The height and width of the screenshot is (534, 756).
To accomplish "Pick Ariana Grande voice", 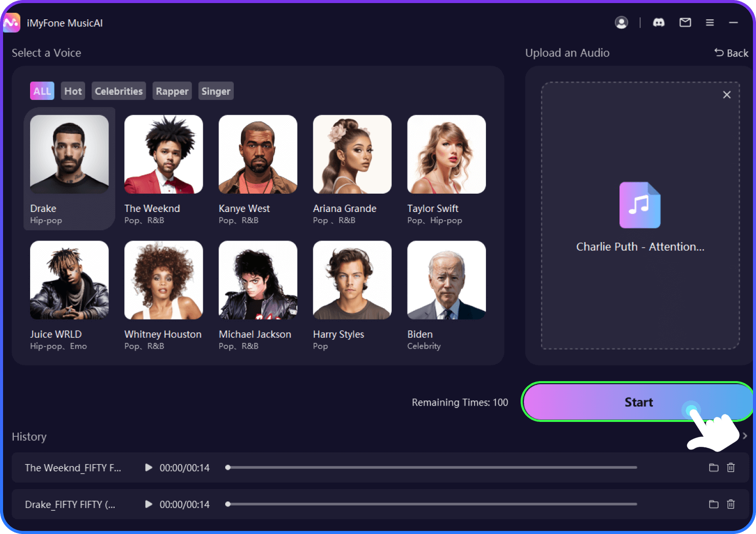I will tap(352, 169).
